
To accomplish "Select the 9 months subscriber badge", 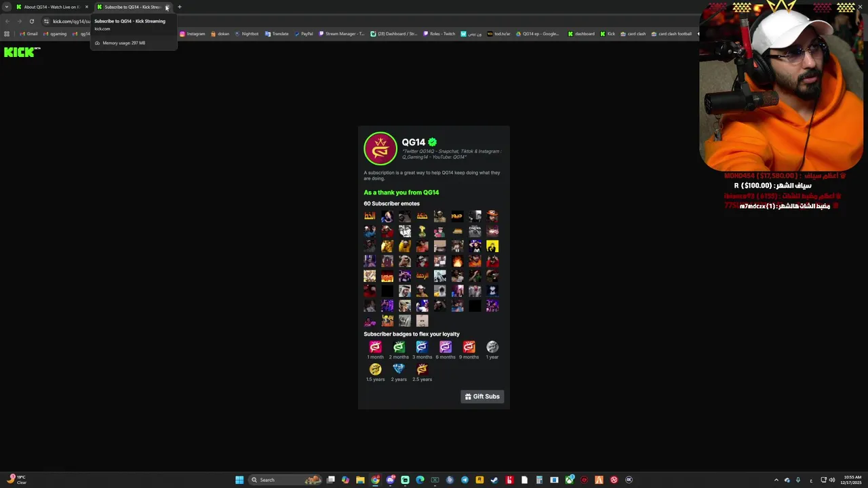I will (469, 347).
